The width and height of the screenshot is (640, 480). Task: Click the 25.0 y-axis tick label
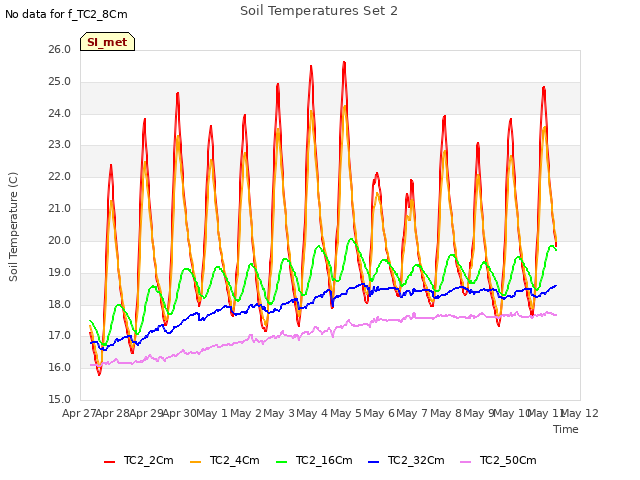pyautogui.click(x=60, y=81)
